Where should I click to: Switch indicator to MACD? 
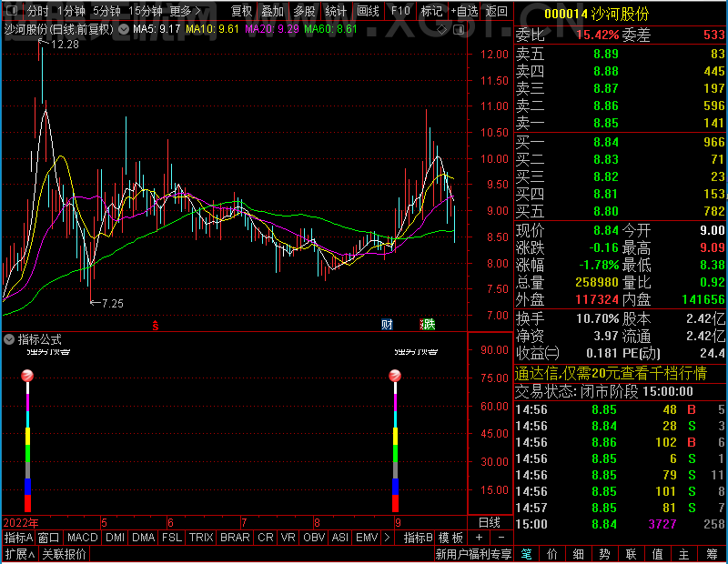[82, 538]
